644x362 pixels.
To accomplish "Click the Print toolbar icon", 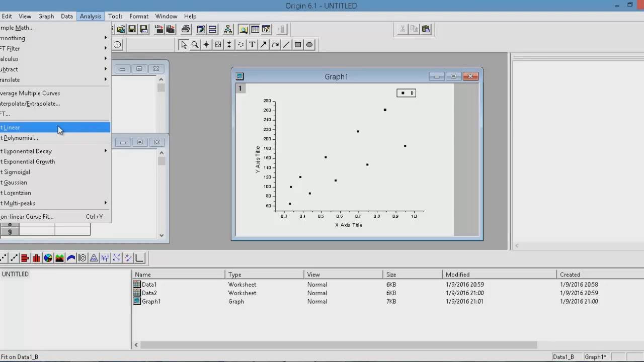I will coord(186,29).
